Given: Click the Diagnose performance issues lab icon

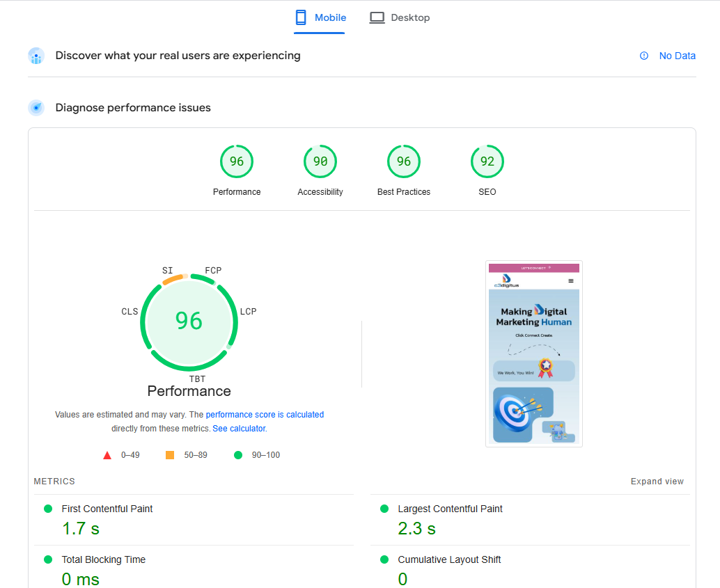Looking at the screenshot, I should [x=36, y=108].
